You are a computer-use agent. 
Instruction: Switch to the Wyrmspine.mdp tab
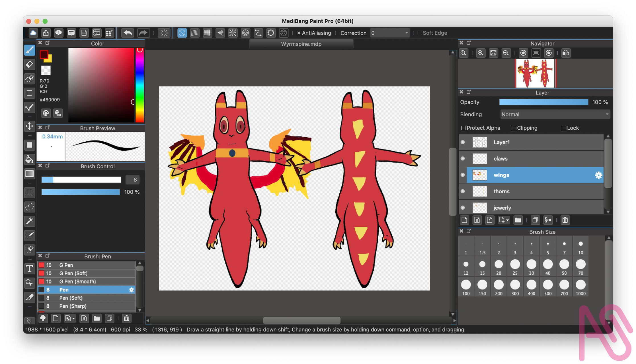[x=301, y=44]
